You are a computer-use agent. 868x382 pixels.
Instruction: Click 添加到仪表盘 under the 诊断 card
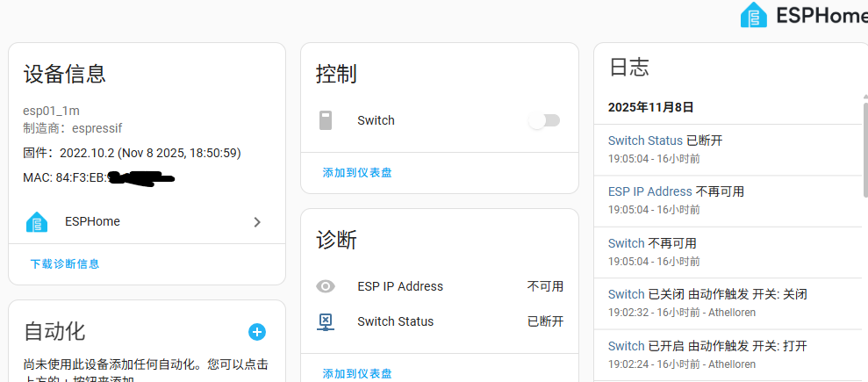[357, 374]
